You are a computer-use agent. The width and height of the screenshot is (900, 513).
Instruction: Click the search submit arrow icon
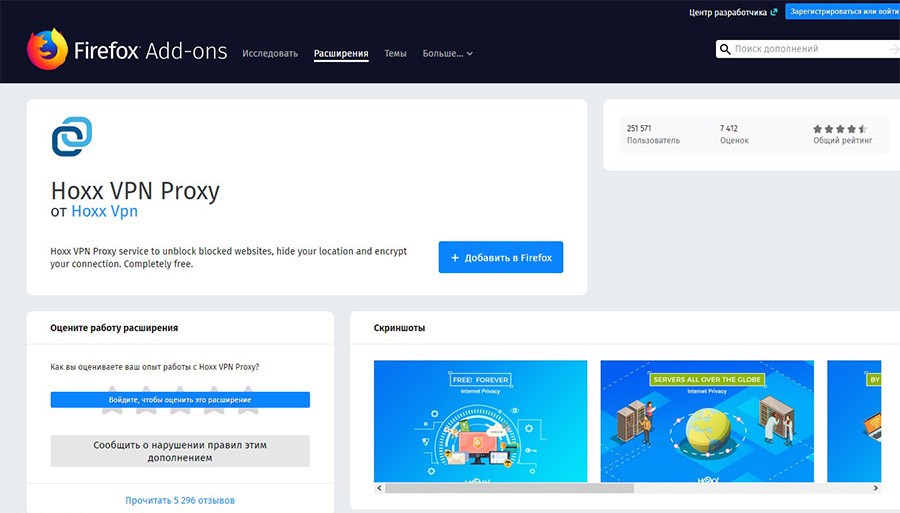point(893,49)
